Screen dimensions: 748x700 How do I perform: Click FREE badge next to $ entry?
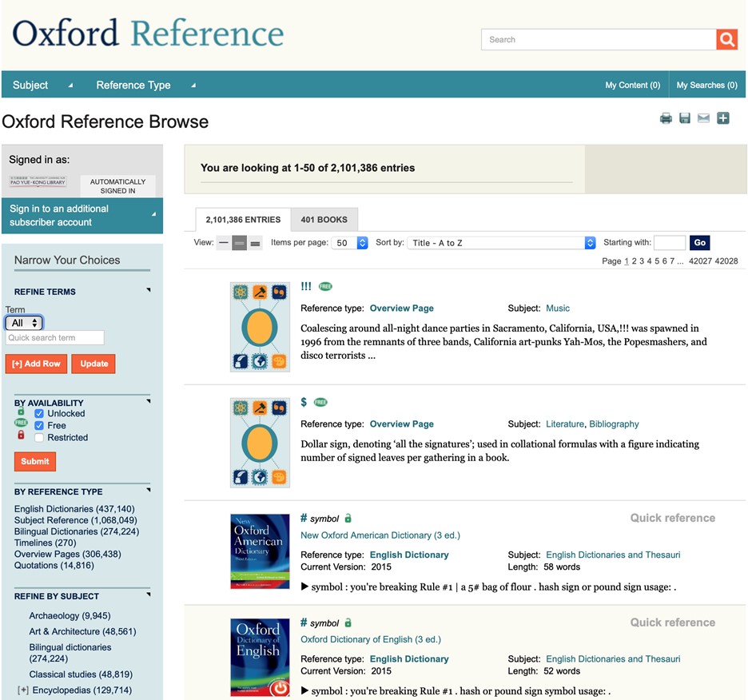320,402
